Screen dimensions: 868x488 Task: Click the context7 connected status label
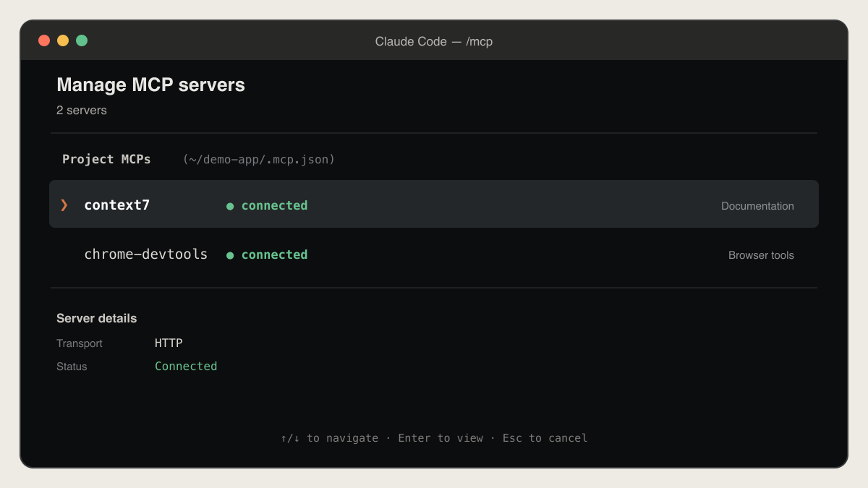[x=274, y=205]
